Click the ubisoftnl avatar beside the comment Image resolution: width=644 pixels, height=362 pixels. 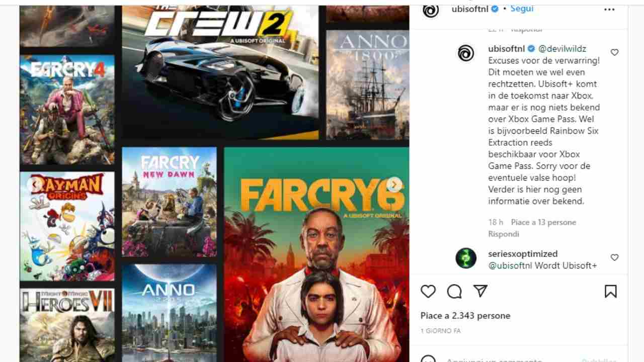tap(466, 53)
